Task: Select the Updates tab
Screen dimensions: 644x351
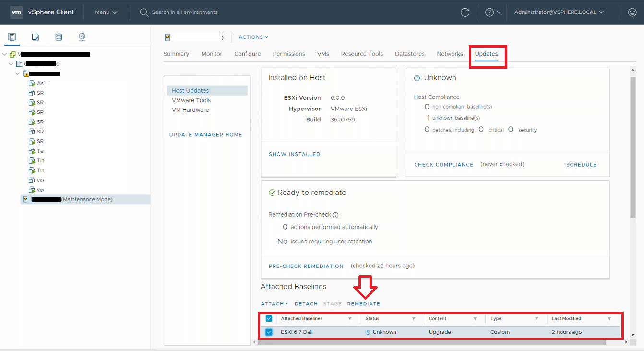Action: 486,54
